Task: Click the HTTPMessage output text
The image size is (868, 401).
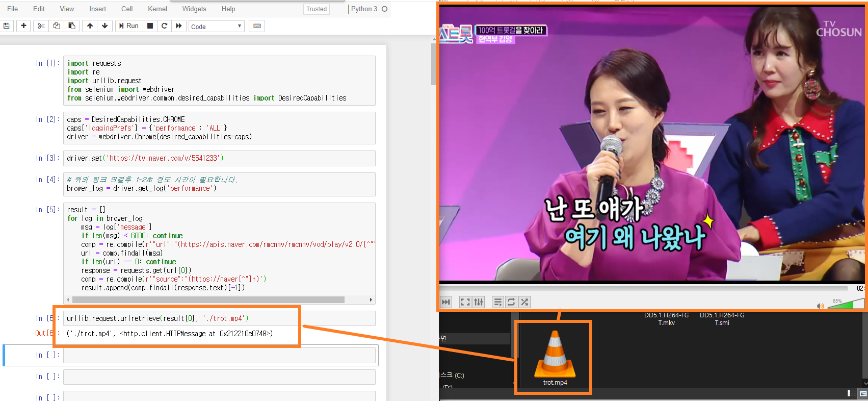Action: [x=196, y=334]
